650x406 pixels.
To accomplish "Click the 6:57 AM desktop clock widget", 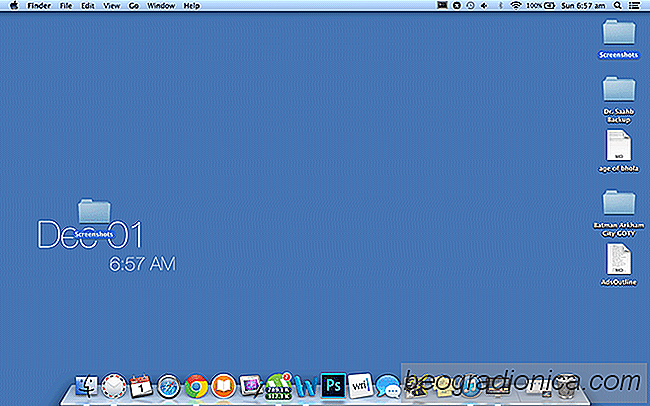I will (142, 264).
